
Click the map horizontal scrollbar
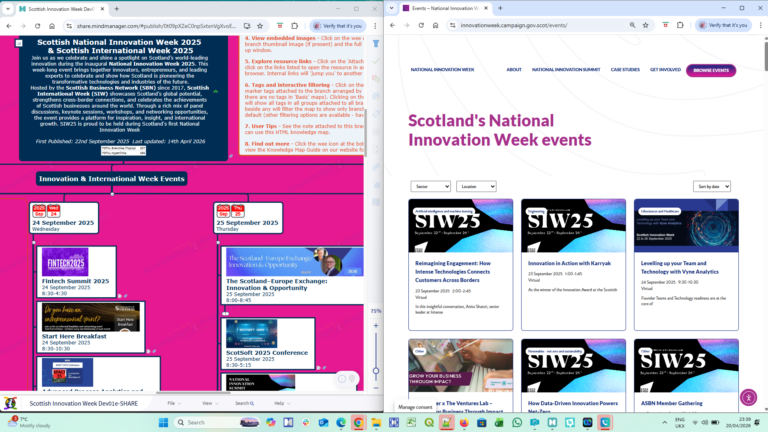193,392
